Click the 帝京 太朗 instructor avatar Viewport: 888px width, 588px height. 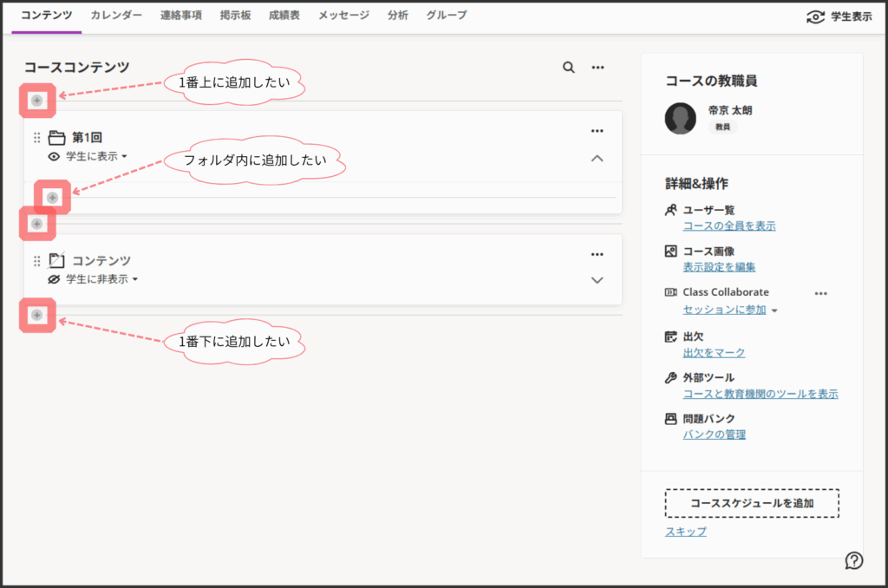tap(681, 118)
